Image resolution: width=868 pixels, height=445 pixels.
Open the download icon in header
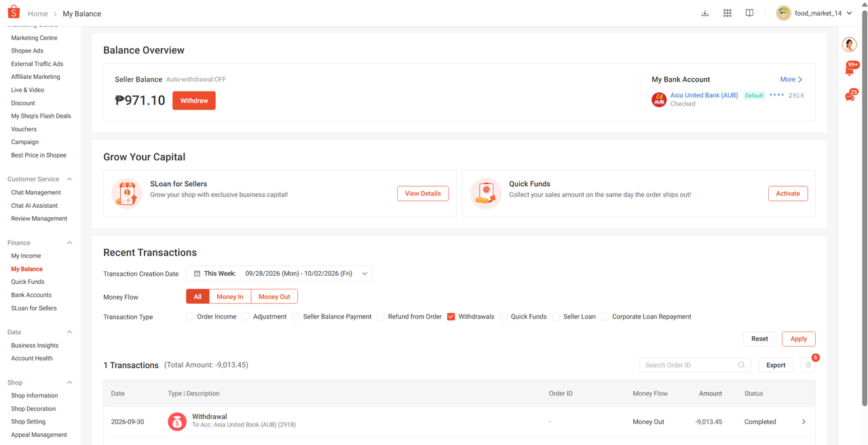705,13
